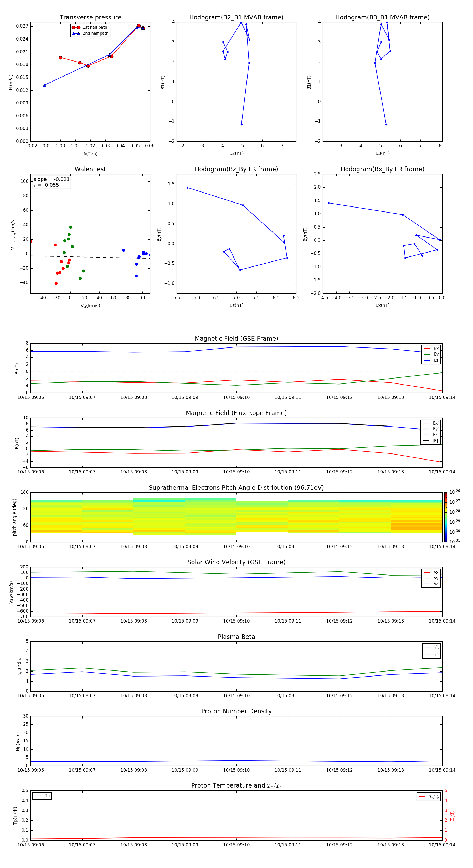Image resolution: width=473 pixels, height=868 pixels.
Task: Click the "Plasma Beta" panel title
Action: 236,637
